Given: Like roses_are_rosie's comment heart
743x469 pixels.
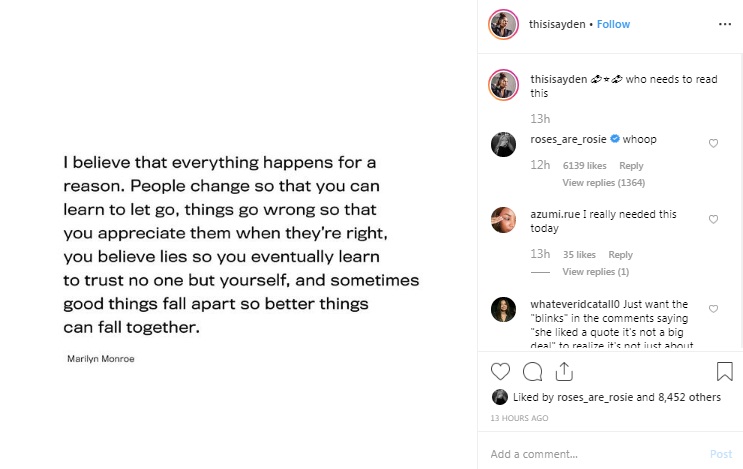Looking at the screenshot, I should [713, 143].
